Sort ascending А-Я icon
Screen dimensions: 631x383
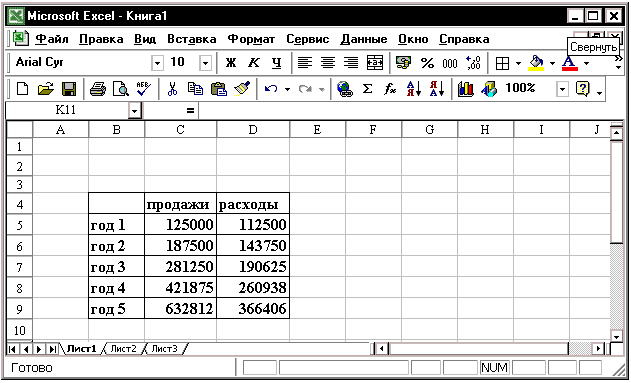click(413, 89)
